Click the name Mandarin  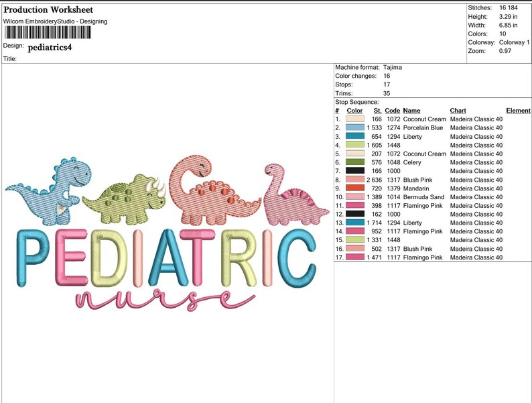click(416, 188)
